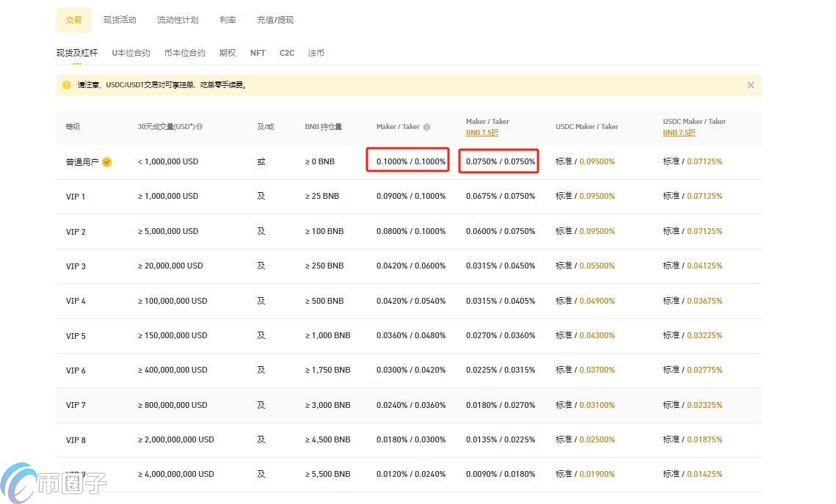This screenshot has height=504, width=836.
Task: Click the ≥ 1,750 BNB holding cell
Action: coord(328,370)
